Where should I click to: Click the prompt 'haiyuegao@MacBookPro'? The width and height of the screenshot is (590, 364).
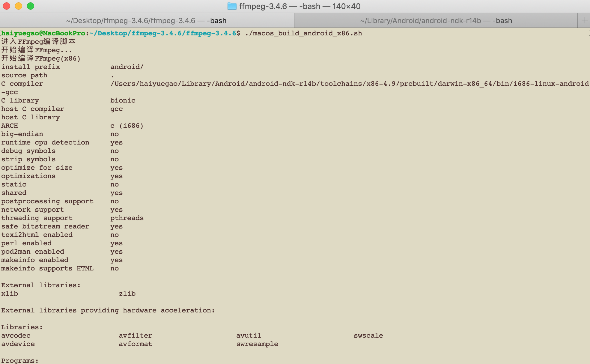(x=43, y=33)
